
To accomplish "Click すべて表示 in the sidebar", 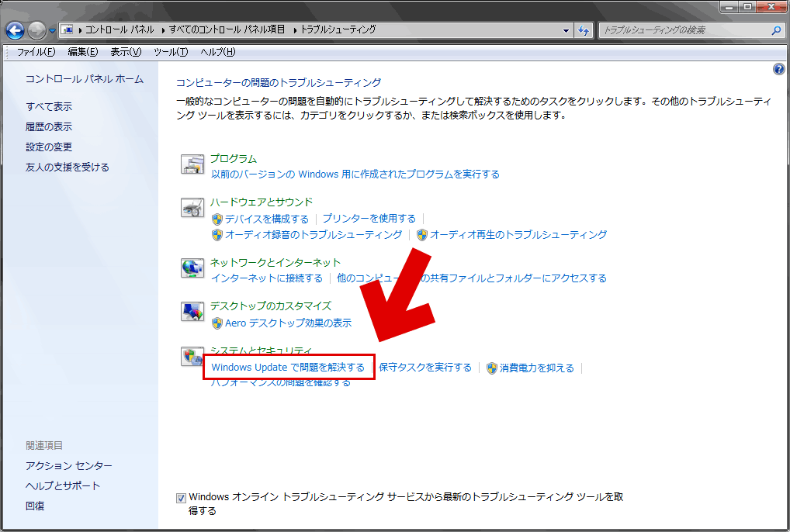I will click(x=49, y=107).
